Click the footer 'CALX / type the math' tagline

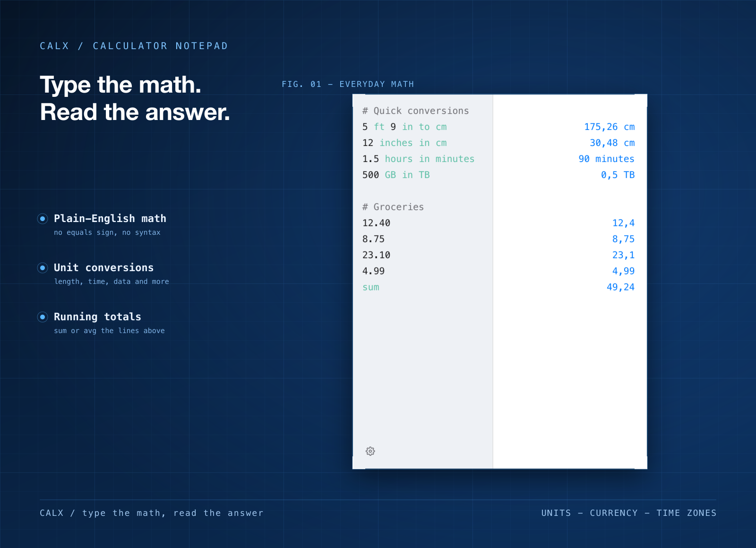[x=151, y=513]
